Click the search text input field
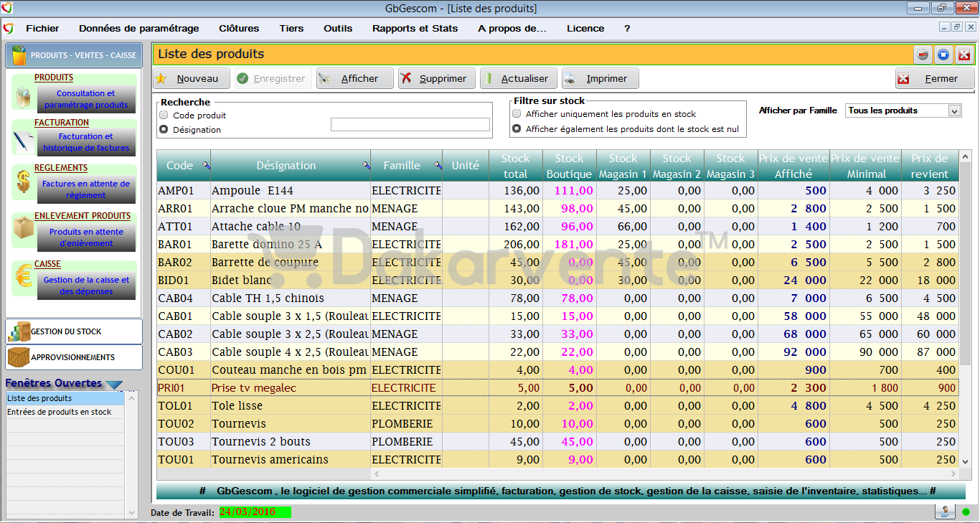This screenshot has height=523, width=980. tap(410, 125)
